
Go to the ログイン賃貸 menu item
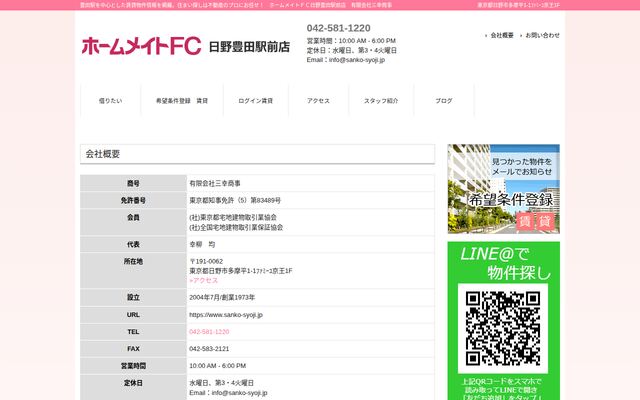point(256,101)
